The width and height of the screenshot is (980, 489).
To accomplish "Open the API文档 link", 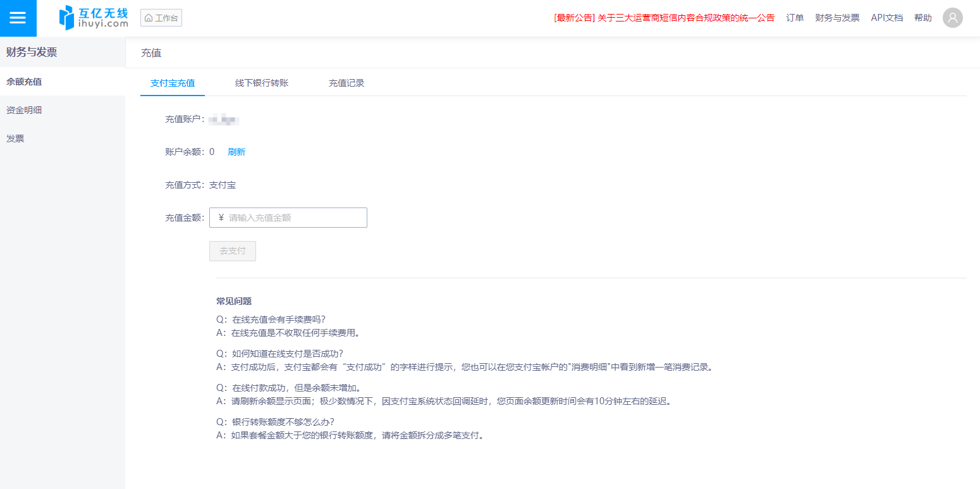I will point(886,18).
